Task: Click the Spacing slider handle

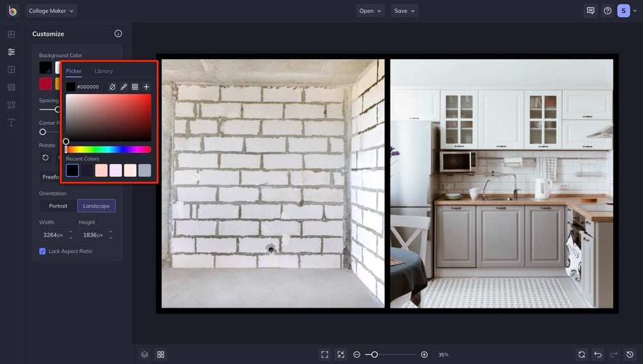Action: (57, 110)
